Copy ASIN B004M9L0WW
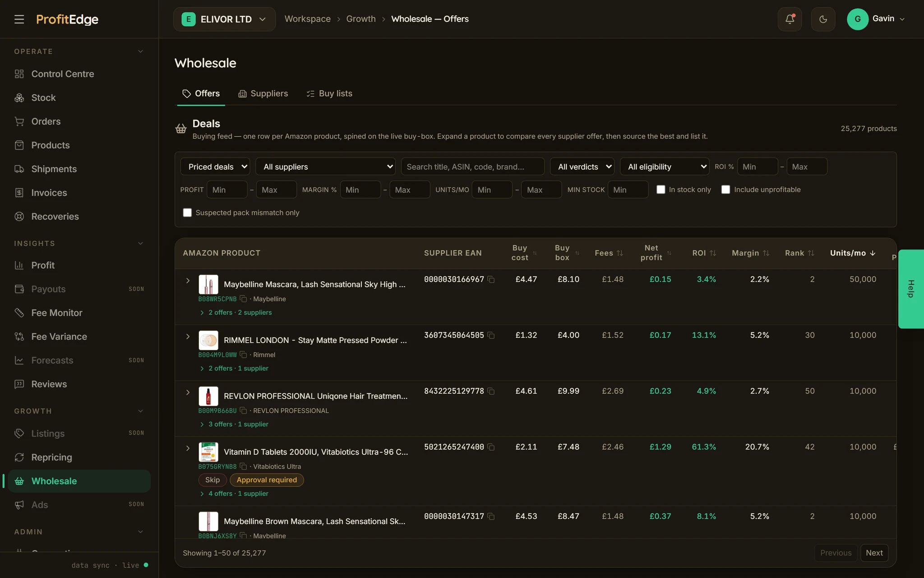924x578 pixels. point(243,355)
